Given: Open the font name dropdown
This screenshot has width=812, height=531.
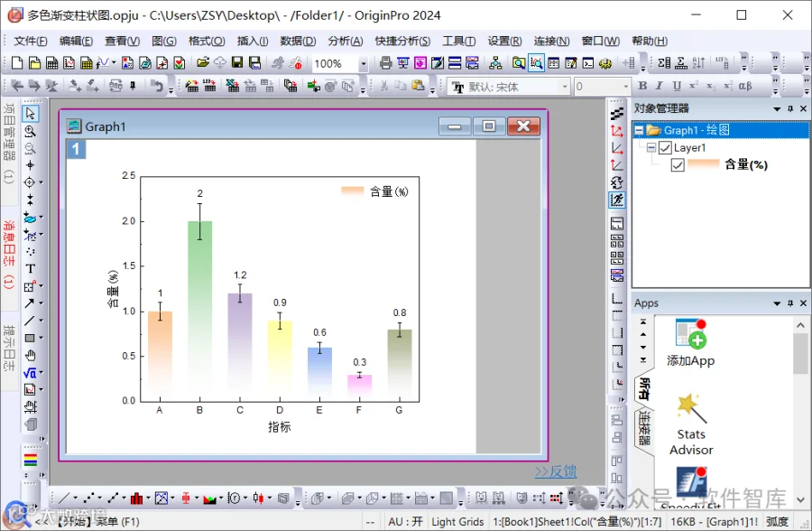Looking at the screenshot, I should coord(565,87).
